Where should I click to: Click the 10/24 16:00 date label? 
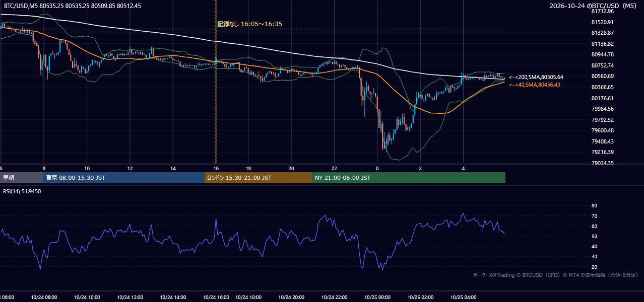216,297
